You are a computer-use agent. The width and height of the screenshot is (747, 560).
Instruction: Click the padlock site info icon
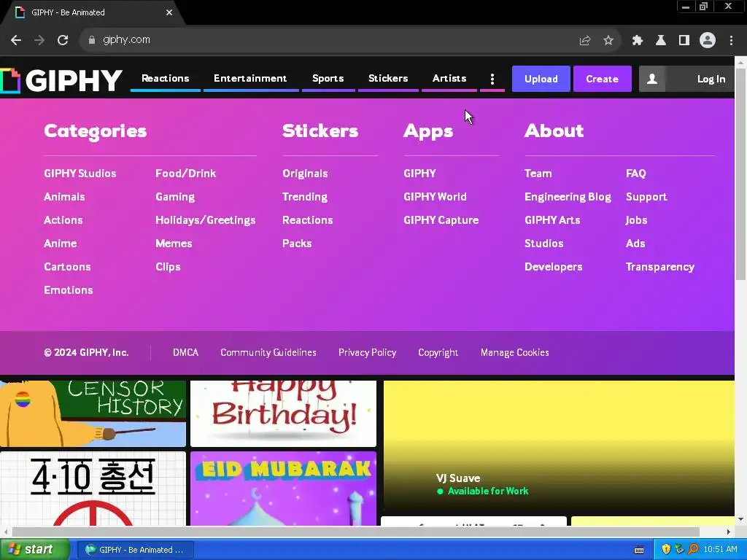pos(92,40)
